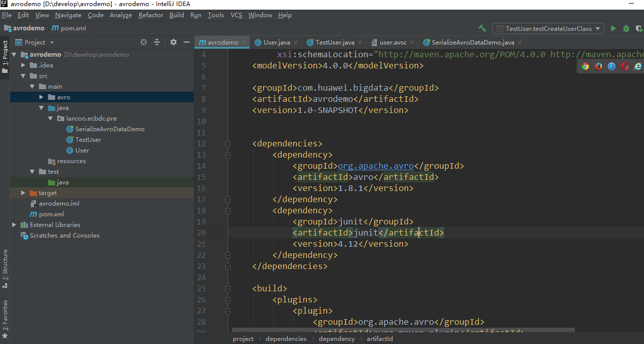Open the Project panel settings gear
The image size is (644, 344).
[x=174, y=42]
